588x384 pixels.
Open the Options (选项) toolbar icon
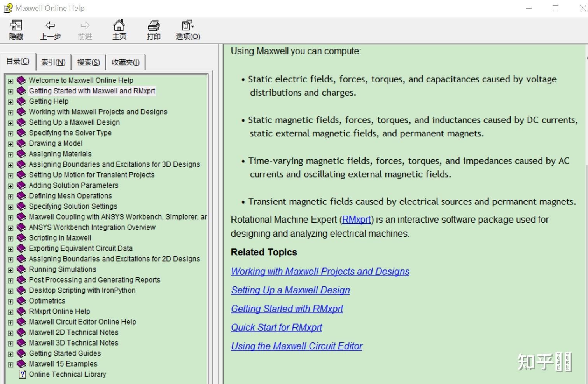188,25
